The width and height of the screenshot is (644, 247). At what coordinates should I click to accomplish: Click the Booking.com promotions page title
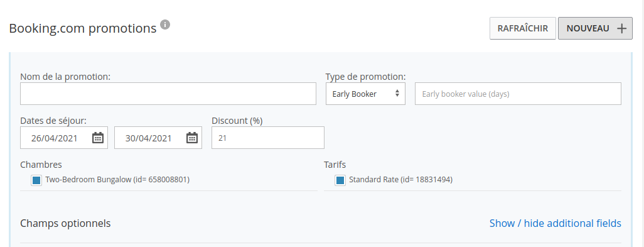coord(83,29)
